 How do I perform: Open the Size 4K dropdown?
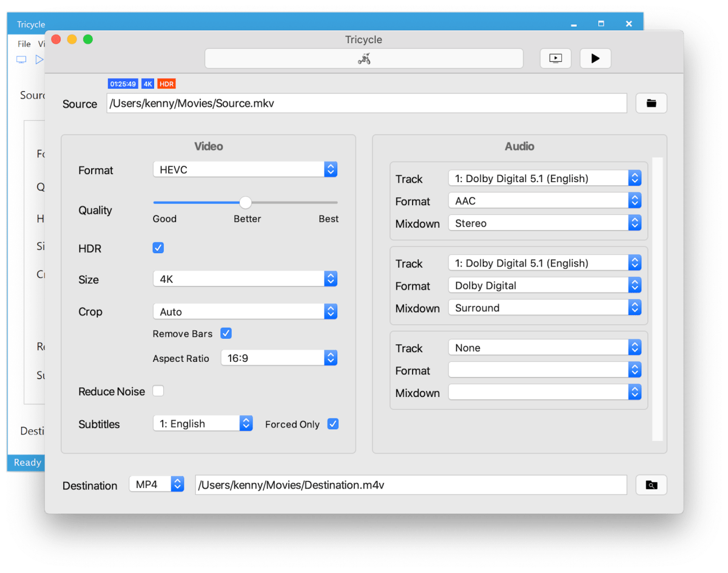pyautogui.click(x=244, y=279)
